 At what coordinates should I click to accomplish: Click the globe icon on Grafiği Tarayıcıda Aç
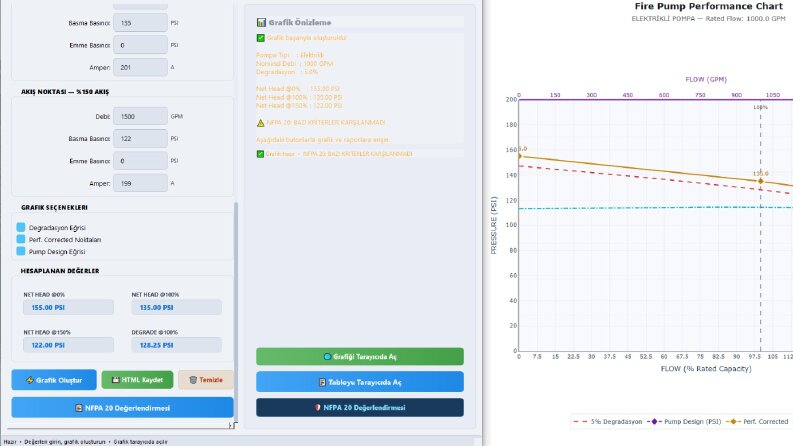tap(327, 356)
